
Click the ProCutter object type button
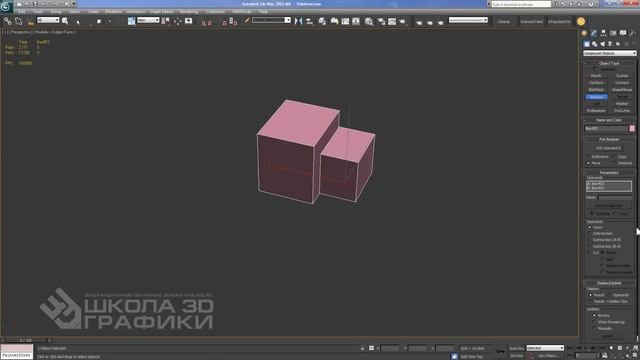[622, 111]
